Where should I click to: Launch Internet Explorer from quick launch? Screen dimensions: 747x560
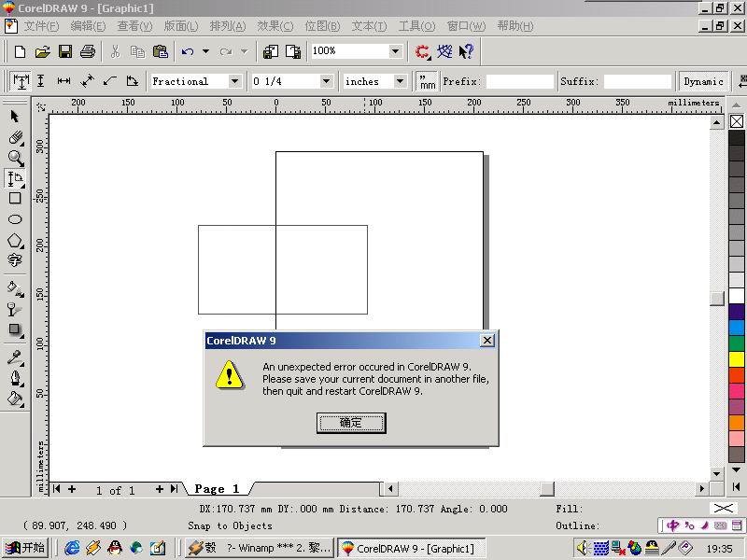pyautogui.click(x=72, y=548)
